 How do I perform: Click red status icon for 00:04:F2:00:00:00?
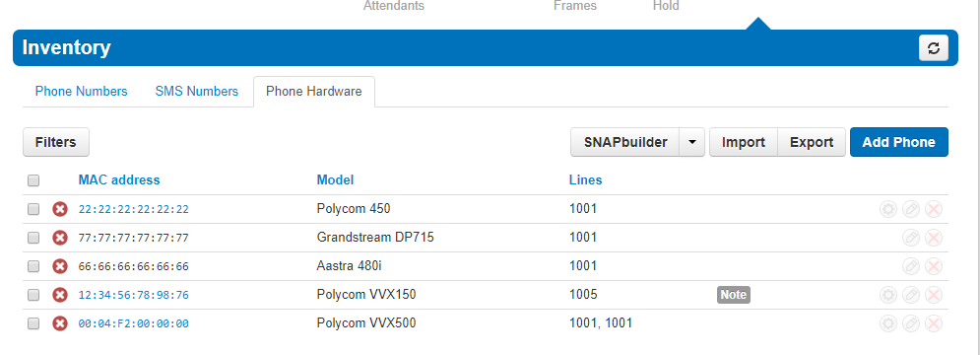(x=60, y=323)
